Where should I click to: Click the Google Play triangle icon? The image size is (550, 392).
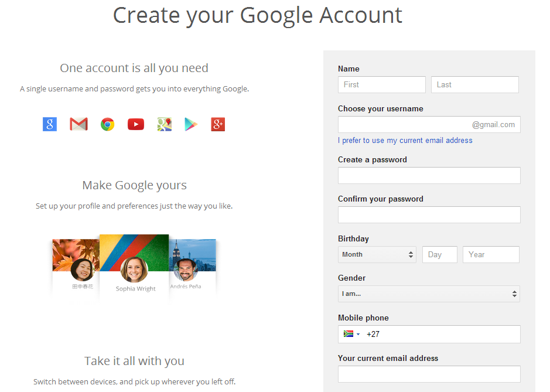click(x=191, y=124)
